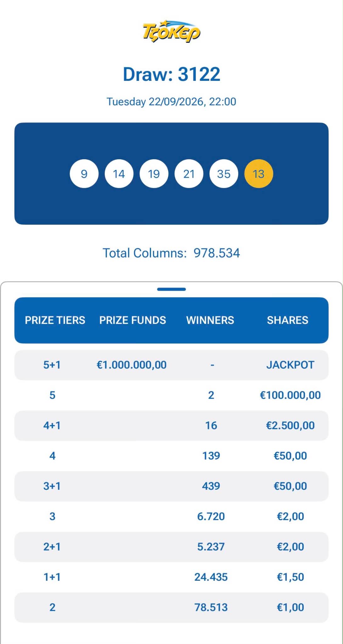Image resolution: width=343 pixels, height=644 pixels.
Task: Tap the Tzoker logo at top
Action: pos(171,31)
